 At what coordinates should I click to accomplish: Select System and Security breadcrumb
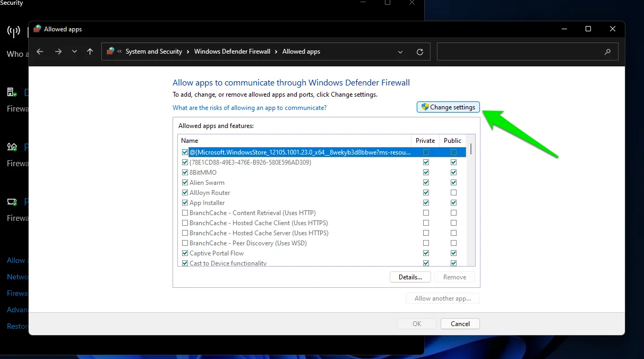tap(154, 52)
